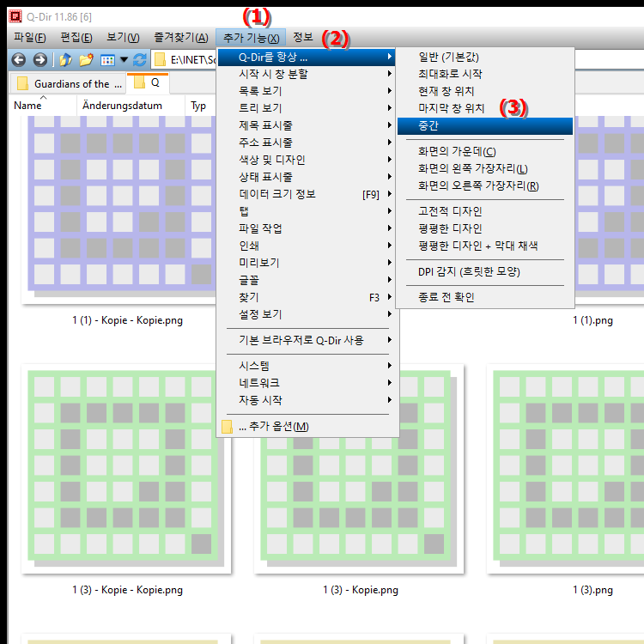Open the 편집(E) menu

point(76,38)
